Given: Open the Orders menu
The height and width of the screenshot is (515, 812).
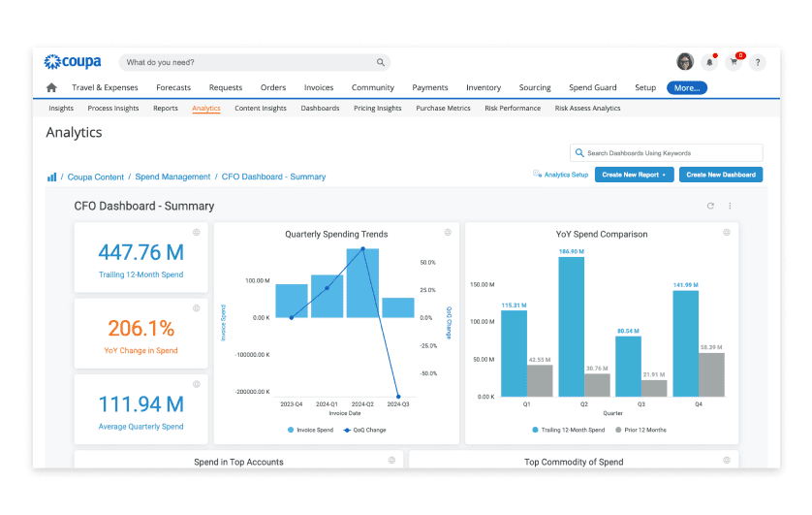Looking at the screenshot, I should [273, 87].
